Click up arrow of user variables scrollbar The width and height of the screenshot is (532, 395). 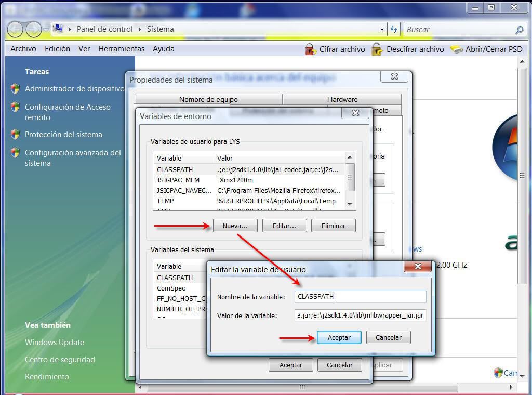[x=350, y=157]
